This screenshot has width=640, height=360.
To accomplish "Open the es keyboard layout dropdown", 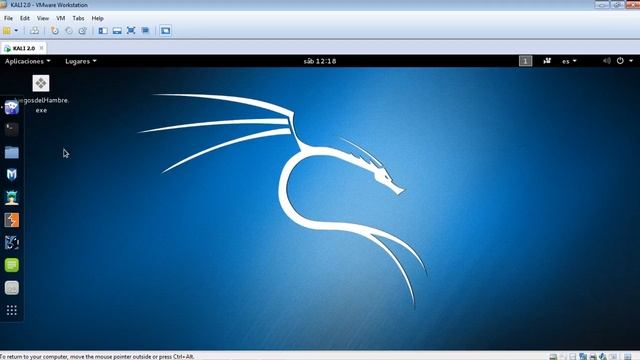I will [569, 61].
